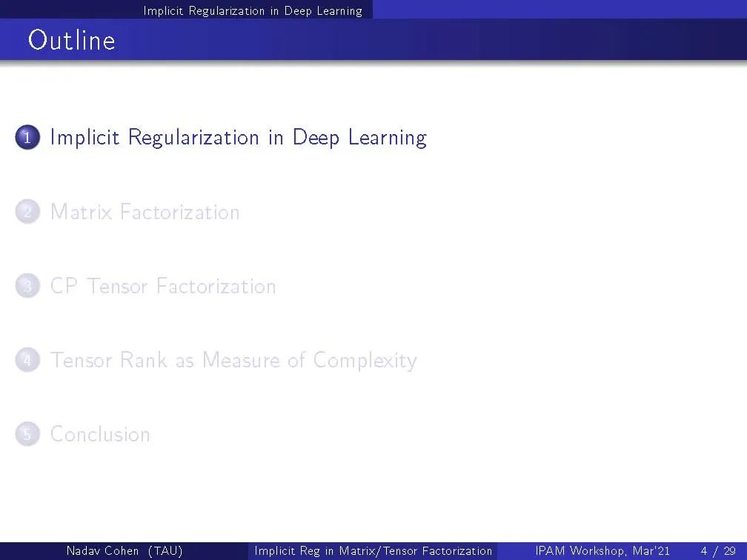The height and width of the screenshot is (560, 747).
Task: Select the numbered bullet 4 circle
Action: click(27, 360)
